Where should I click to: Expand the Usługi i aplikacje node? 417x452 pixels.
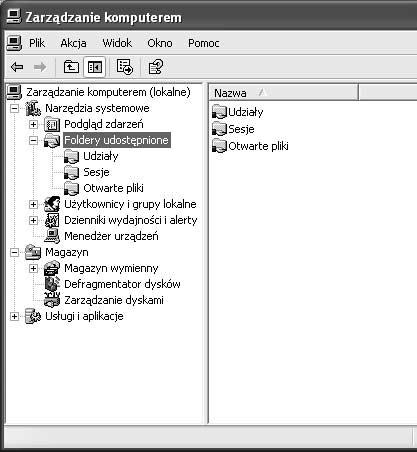tap(14, 316)
